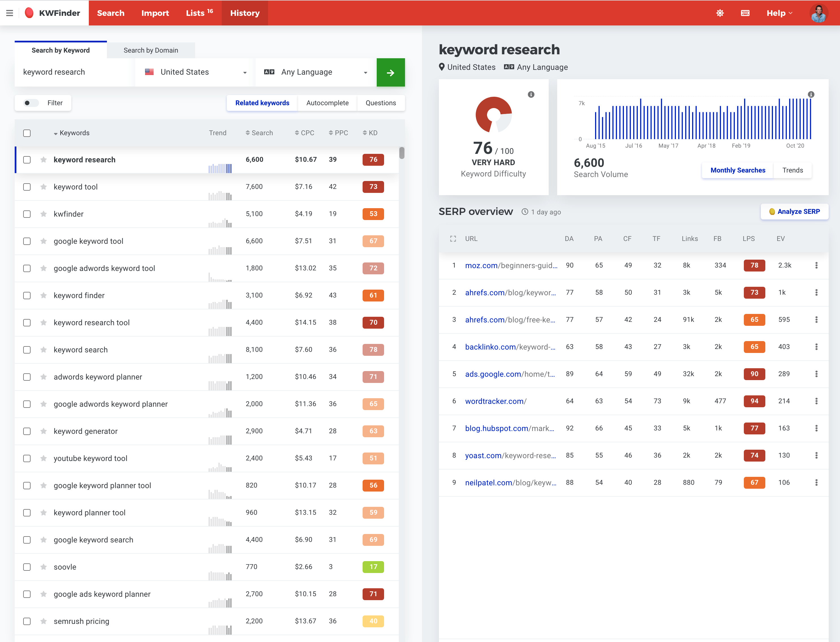The width and height of the screenshot is (840, 642).
Task: Click the red 76 KD badge
Action: click(x=373, y=160)
